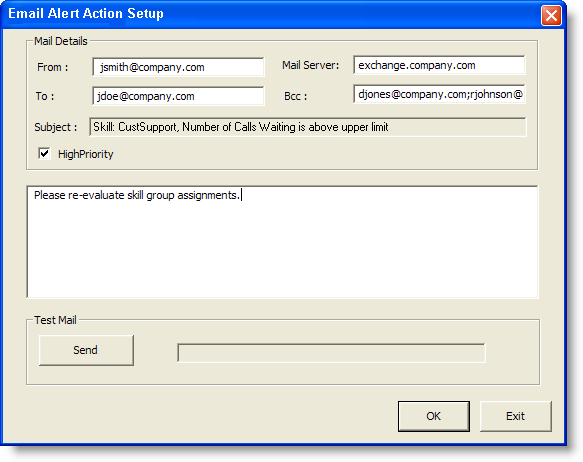Click inside the Bcc recipients field
Viewport: 583px width, 462px height.
pos(439,94)
